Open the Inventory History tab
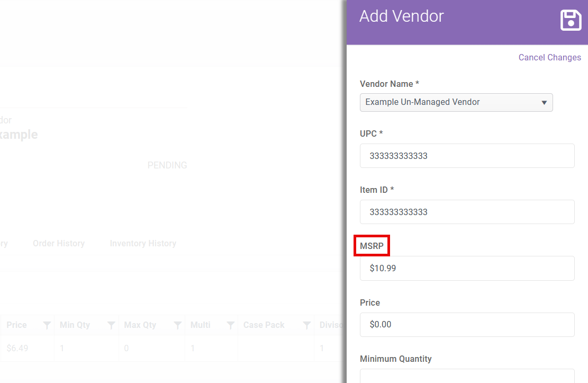The width and height of the screenshot is (588, 383). click(x=143, y=243)
